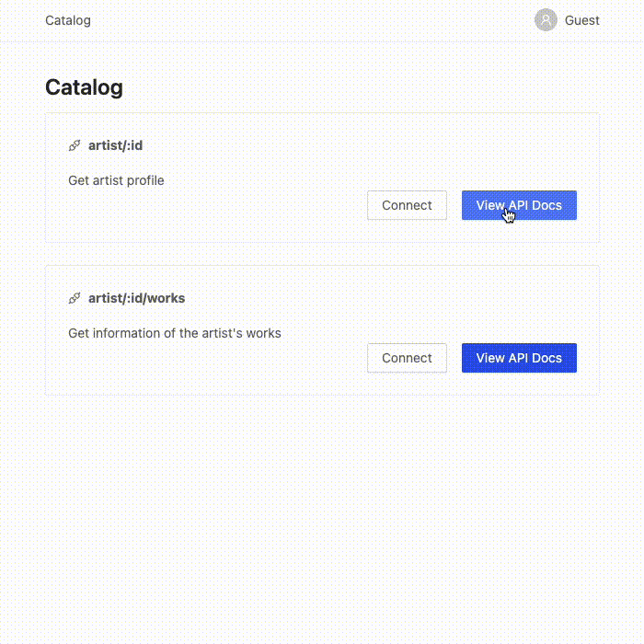The width and height of the screenshot is (644, 644).
Task: Open the artist/:id endpoint title
Action: point(115,145)
